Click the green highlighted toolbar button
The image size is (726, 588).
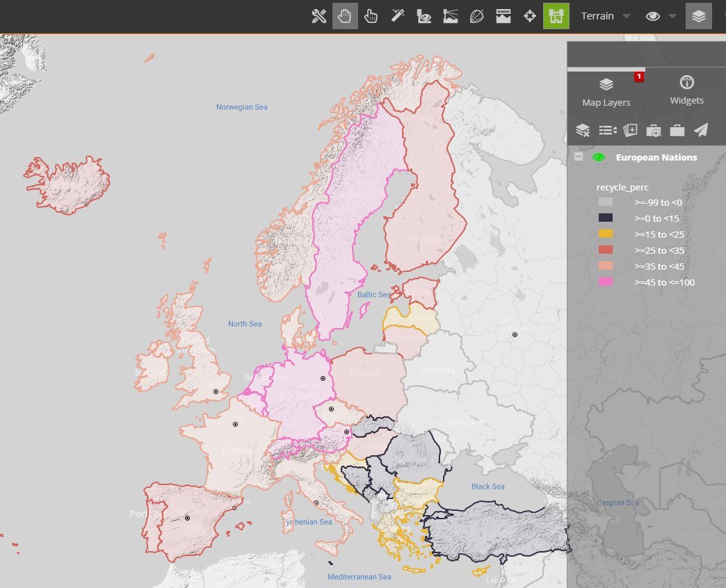pyautogui.click(x=556, y=16)
